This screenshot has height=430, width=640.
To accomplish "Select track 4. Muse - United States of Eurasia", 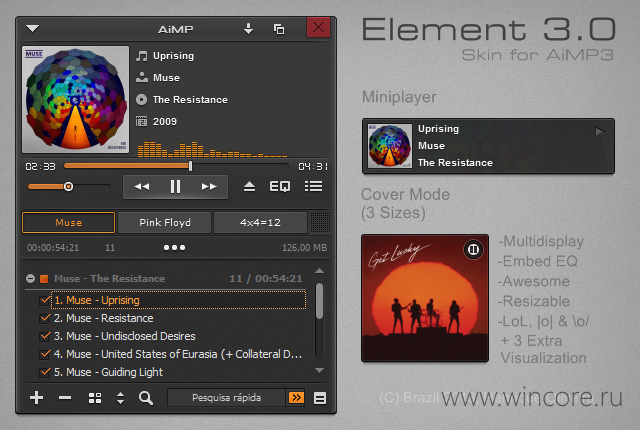I will 178,354.
